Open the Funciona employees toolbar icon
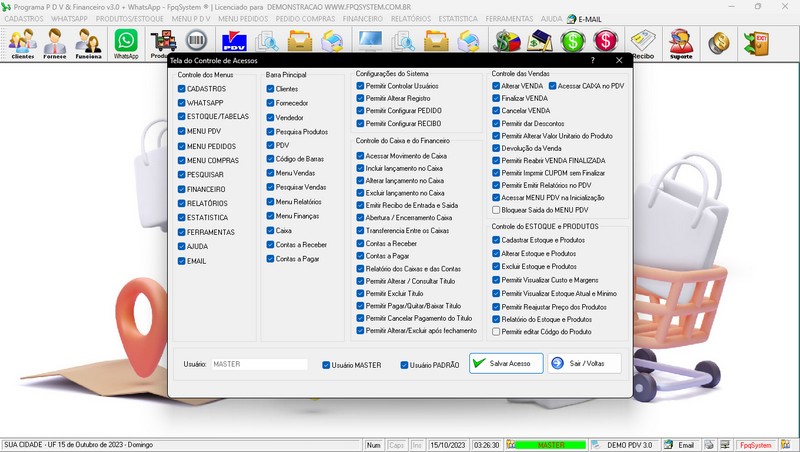Viewport: 800px width, 452px height. click(88, 43)
